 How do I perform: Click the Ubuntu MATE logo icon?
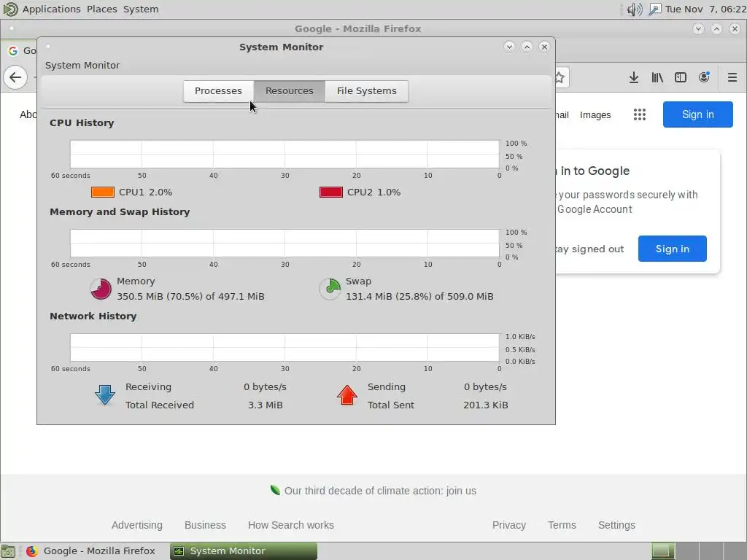click(10, 9)
